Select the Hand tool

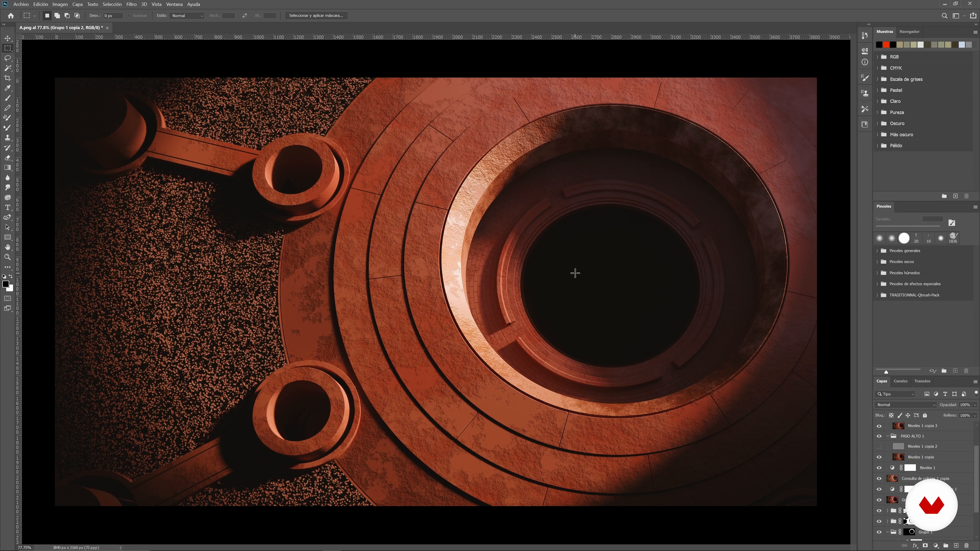point(8,247)
